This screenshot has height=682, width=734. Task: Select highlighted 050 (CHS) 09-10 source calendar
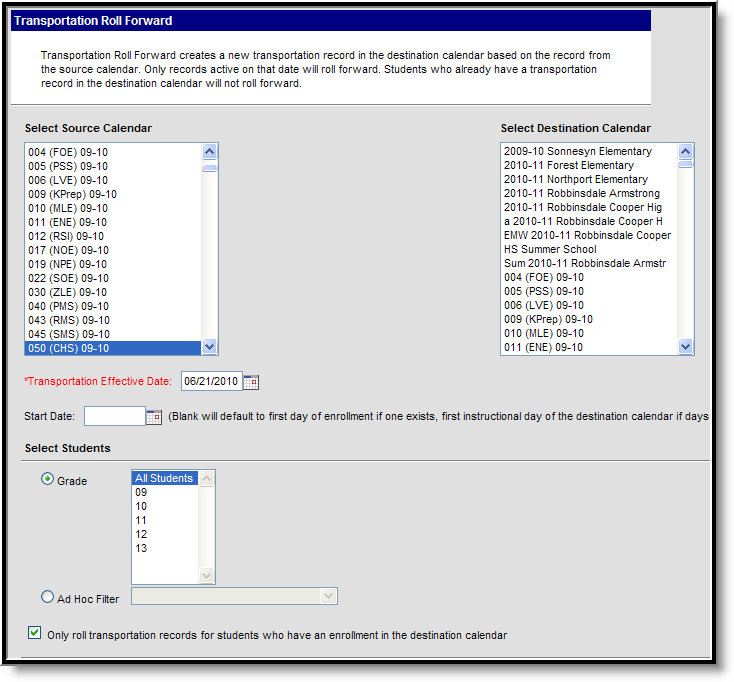(113, 348)
